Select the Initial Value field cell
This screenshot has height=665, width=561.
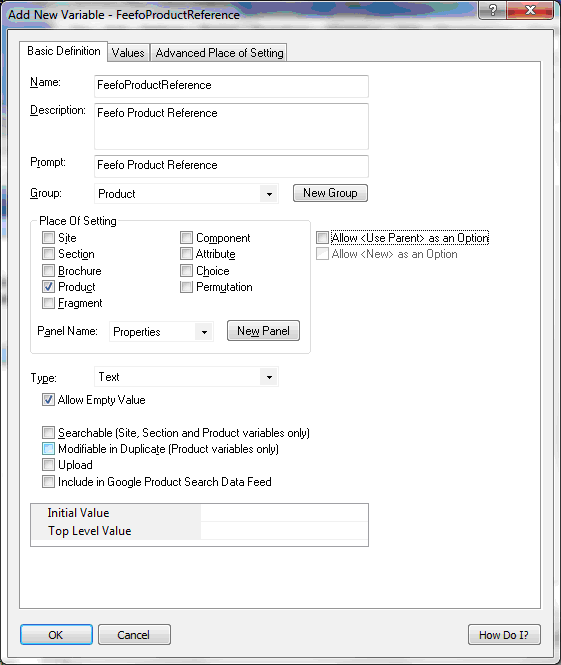284,513
